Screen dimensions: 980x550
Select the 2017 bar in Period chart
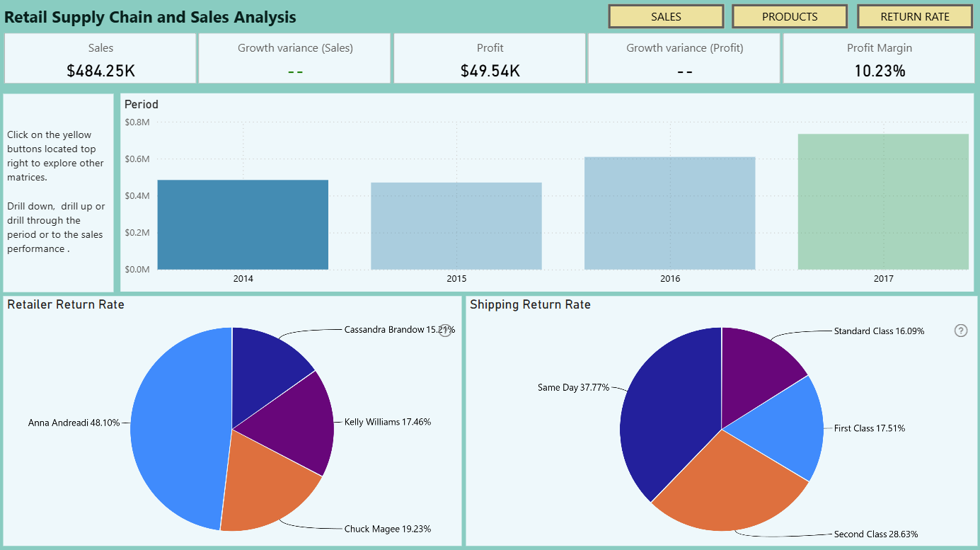[883, 202]
